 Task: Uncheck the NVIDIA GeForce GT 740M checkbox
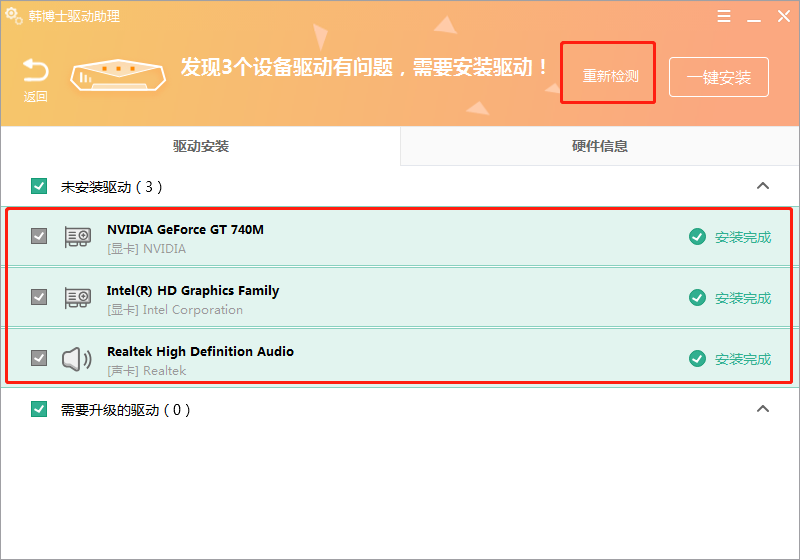[39, 237]
